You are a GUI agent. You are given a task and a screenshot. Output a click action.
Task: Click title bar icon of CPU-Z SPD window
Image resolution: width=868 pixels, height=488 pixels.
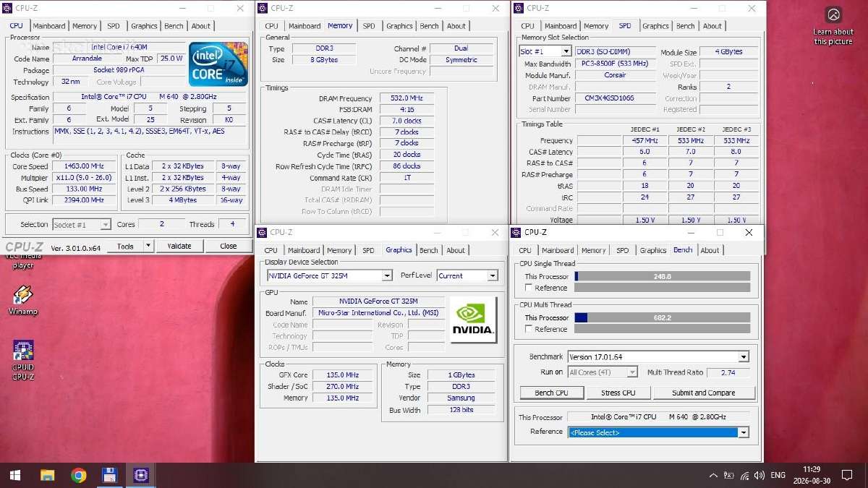[519, 8]
